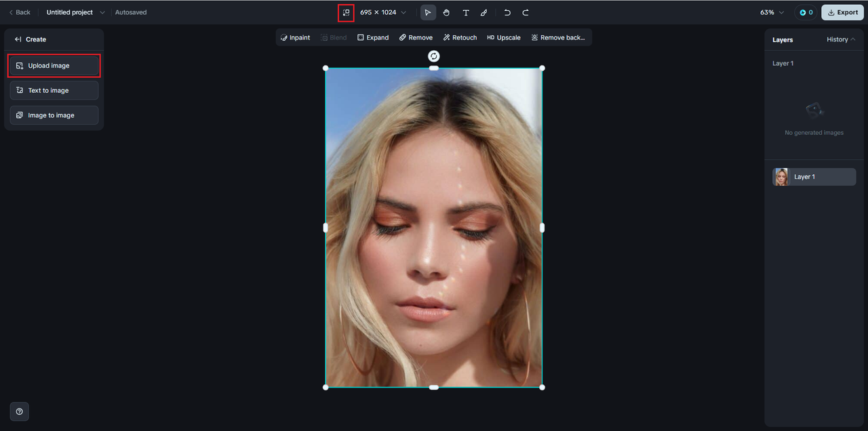Select the pointer (select) tool

click(428, 12)
